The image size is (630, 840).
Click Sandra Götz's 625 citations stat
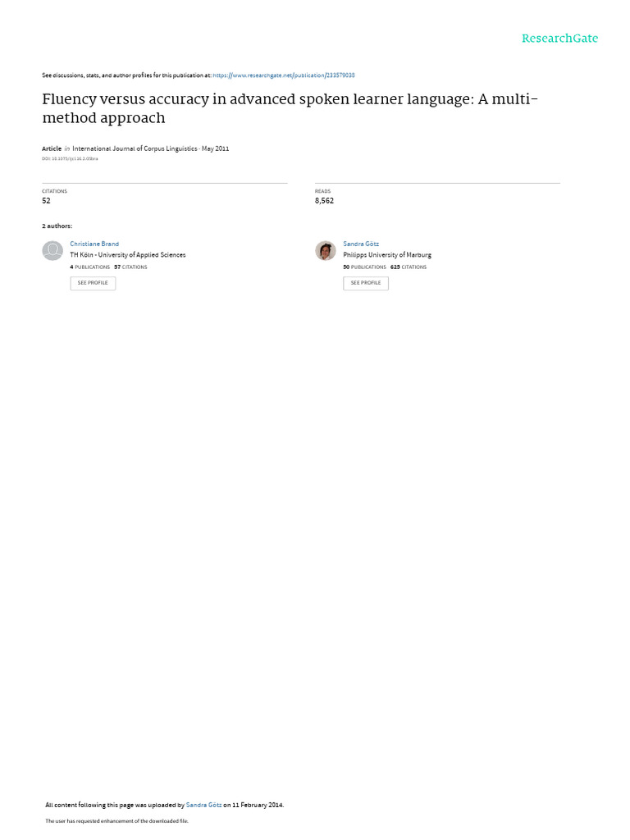409,267
